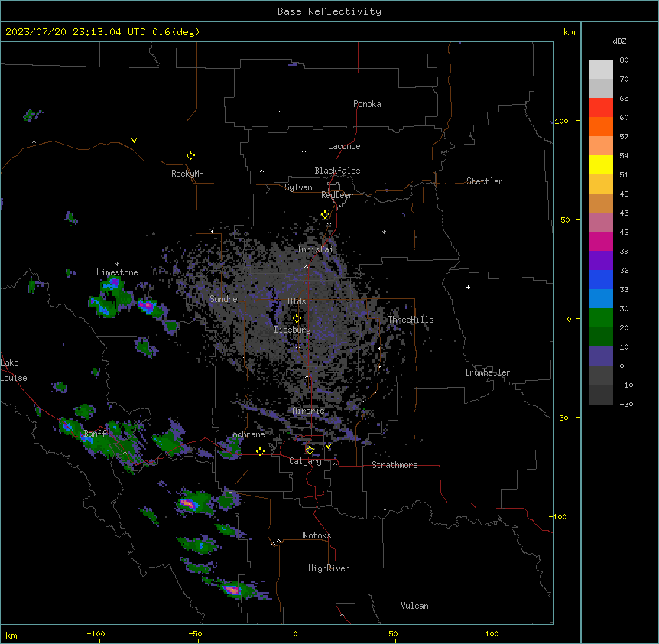Click the Ponoka city label
Screen dimensions: 659x644
[x=367, y=104]
